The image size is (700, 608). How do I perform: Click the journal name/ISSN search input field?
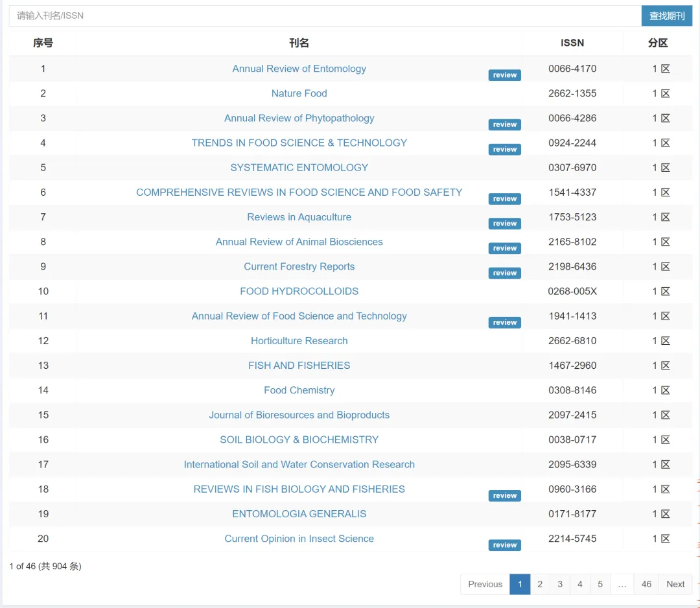coord(324,16)
